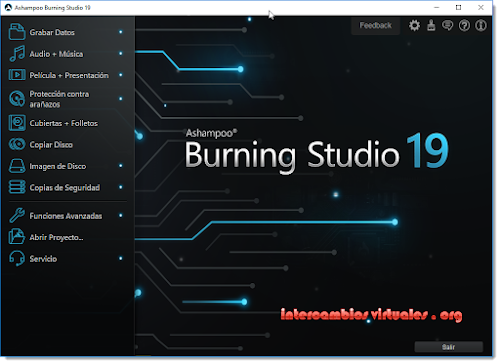Choose the Cubiertas + Folletos entry
500x364 pixels.
(x=64, y=123)
